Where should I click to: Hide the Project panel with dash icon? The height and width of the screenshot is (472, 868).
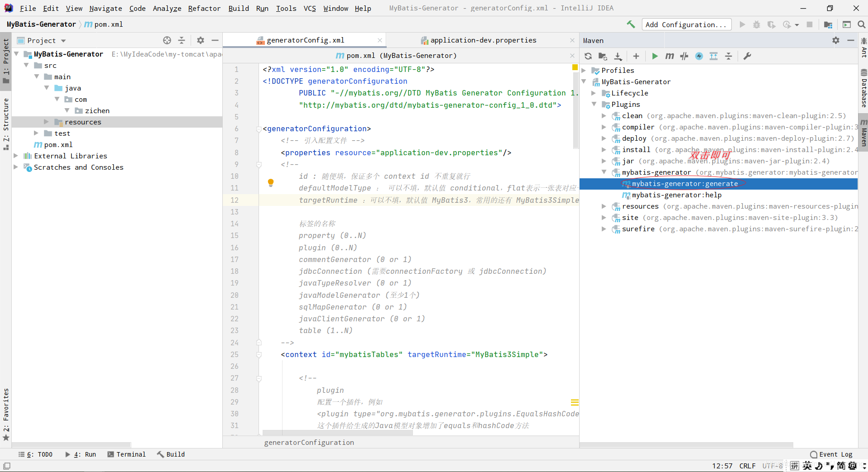(215, 40)
